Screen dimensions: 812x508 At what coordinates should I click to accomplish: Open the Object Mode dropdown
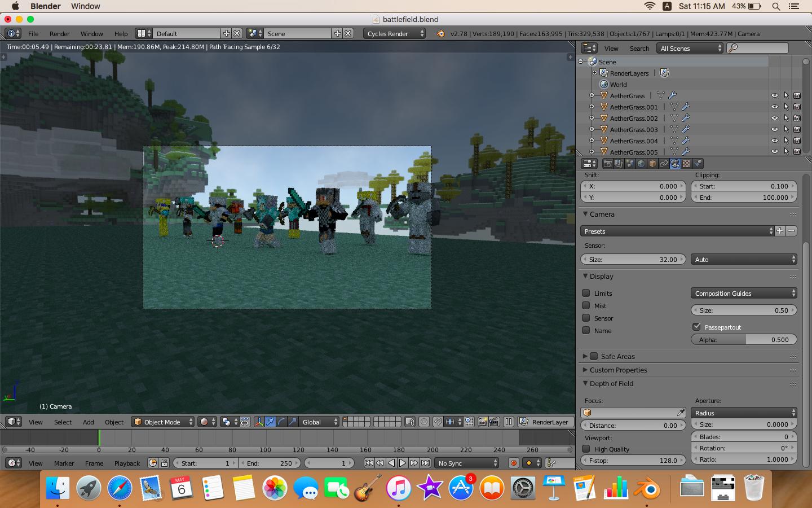[162, 422]
